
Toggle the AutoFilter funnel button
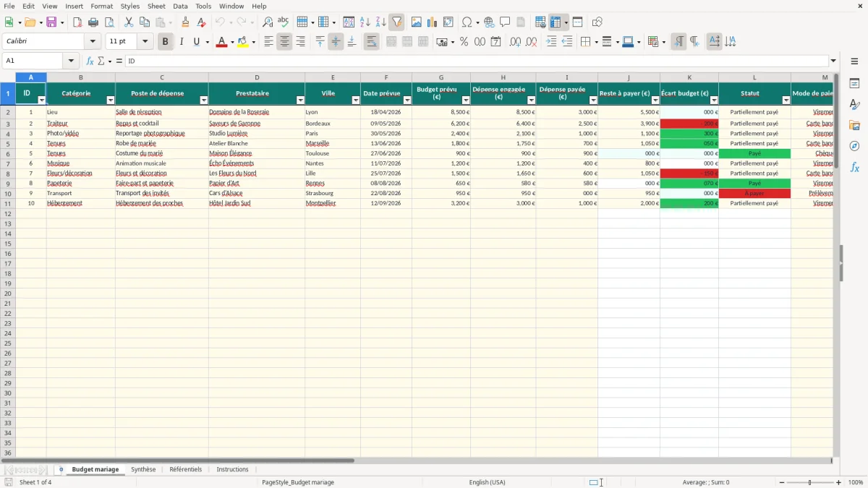pyautogui.click(x=396, y=22)
